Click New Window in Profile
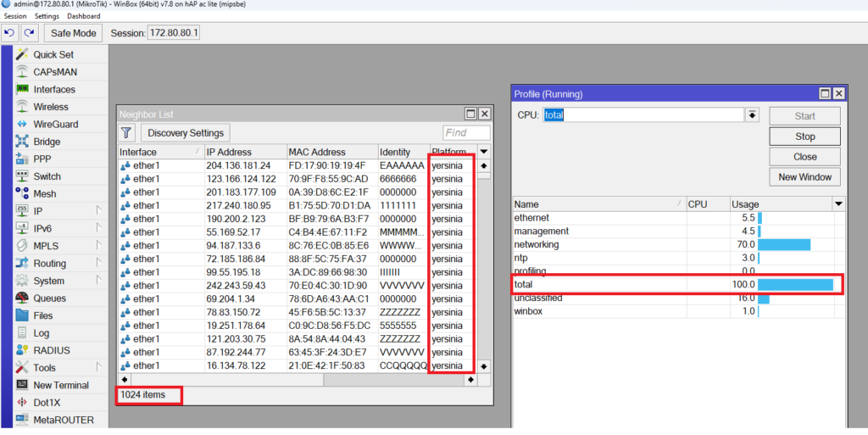 pyautogui.click(x=805, y=177)
